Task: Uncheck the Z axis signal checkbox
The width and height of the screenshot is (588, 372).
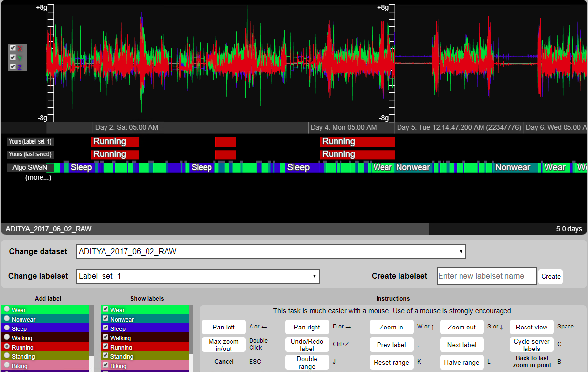Action: click(x=13, y=66)
